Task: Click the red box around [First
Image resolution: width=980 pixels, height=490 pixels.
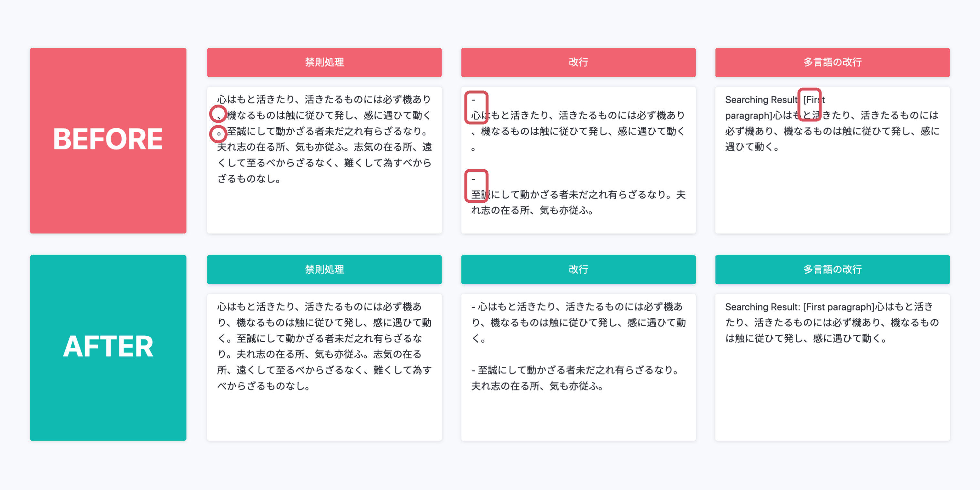Action: tap(809, 104)
